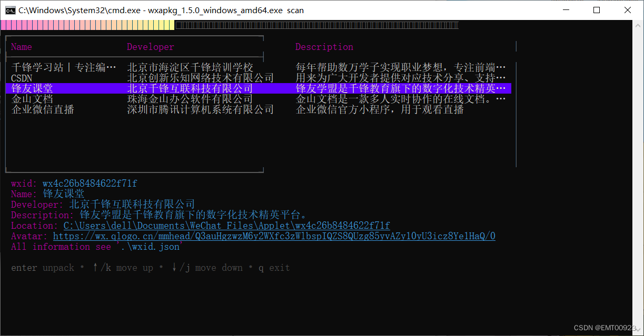
Task: Select the 千锋学习站 row name
Action: (64, 67)
